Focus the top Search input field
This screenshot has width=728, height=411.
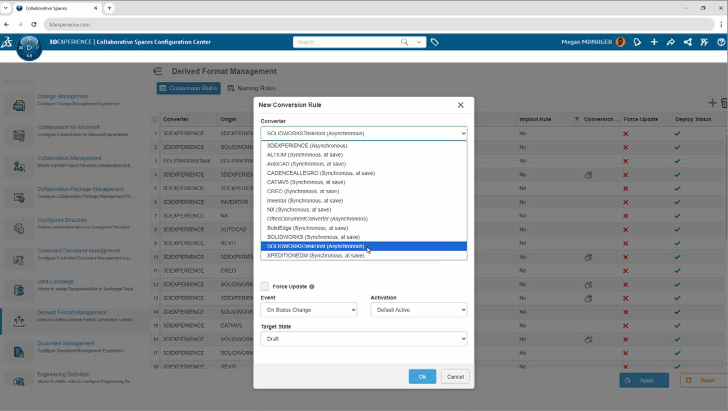point(346,42)
